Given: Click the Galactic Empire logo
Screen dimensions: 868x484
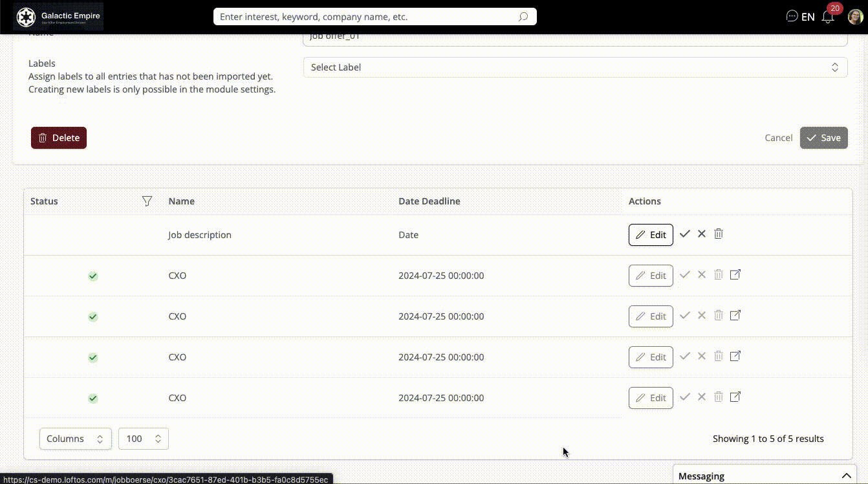Looking at the screenshot, I should [58, 17].
